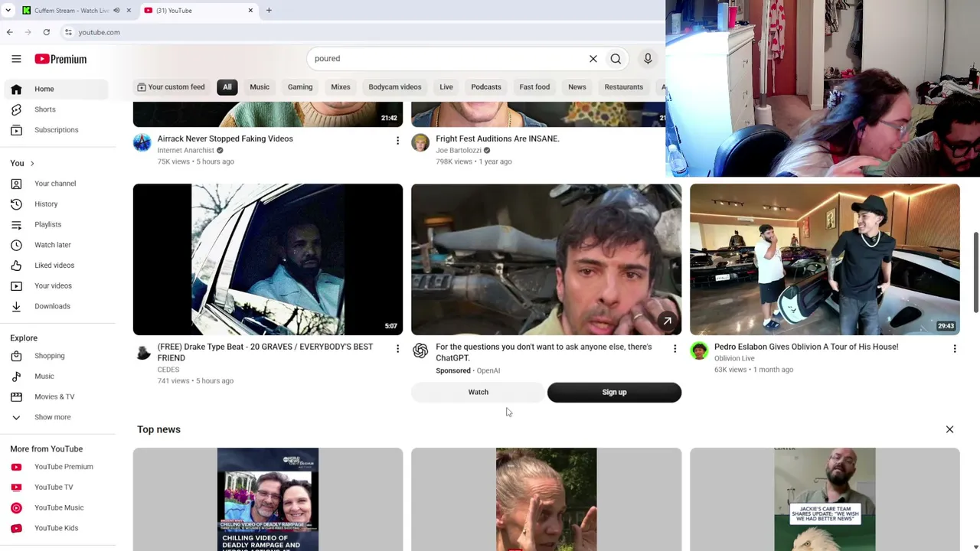Open Internet Anarchist channel link
This screenshot has height=551, width=980.
coord(186,151)
